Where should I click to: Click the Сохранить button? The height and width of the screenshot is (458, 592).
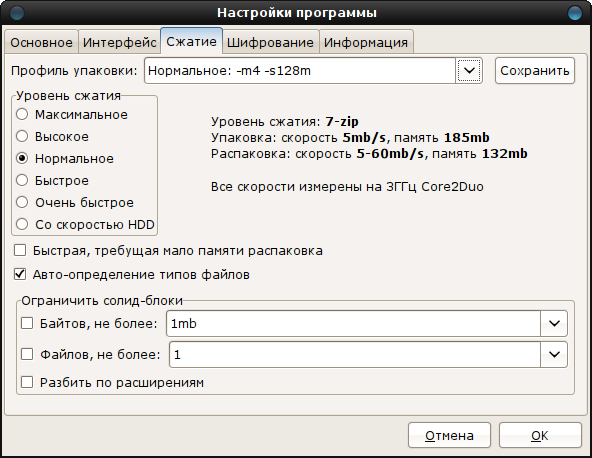click(x=535, y=71)
